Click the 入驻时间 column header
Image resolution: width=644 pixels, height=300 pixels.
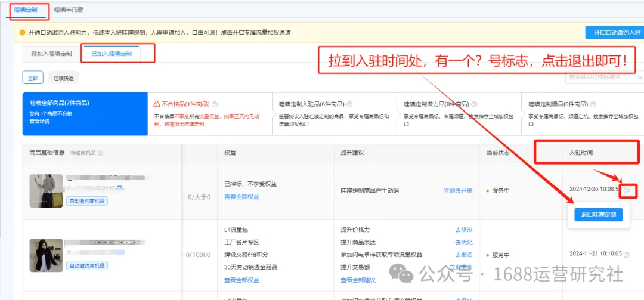coord(581,153)
